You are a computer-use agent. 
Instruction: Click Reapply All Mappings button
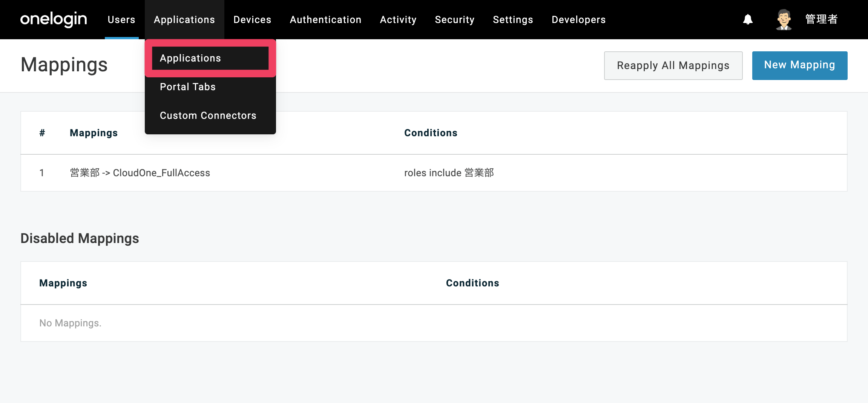673,65
